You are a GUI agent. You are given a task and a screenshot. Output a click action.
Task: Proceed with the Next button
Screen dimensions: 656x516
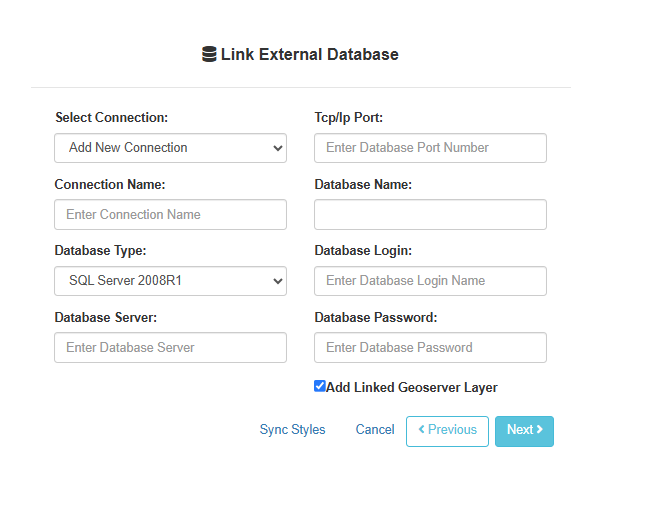tap(524, 431)
